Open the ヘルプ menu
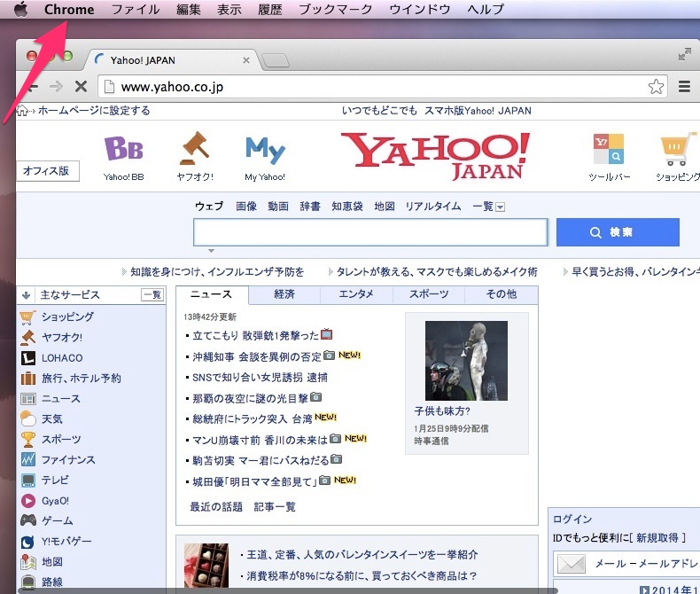The width and height of the screenshot is (700, 594). tap(486, 10)
